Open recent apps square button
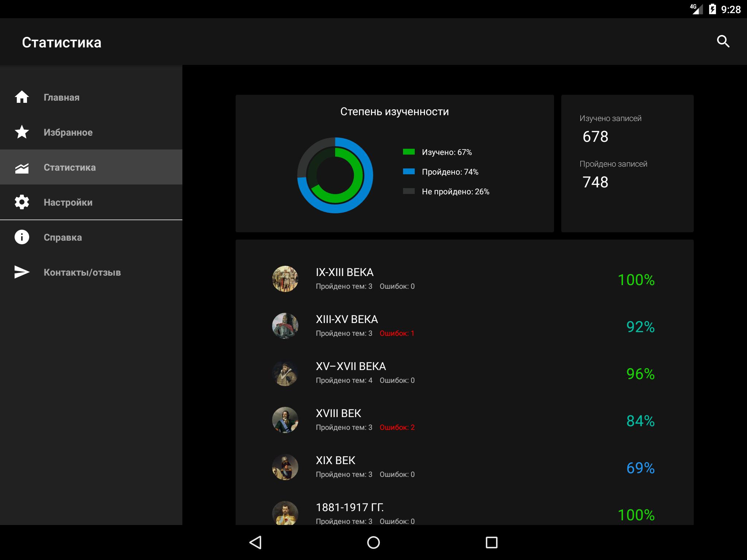 (491, 542)
